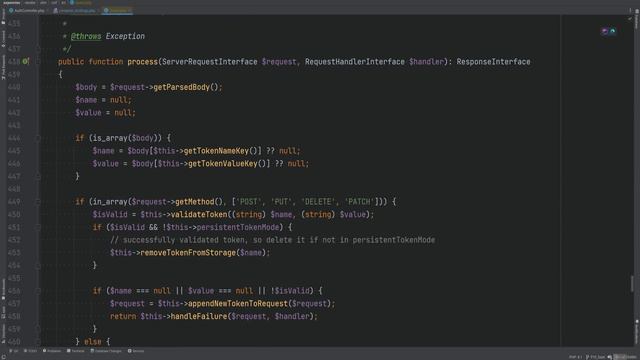Collapse the if (is_array($body)) block
This screenshot has height=360, width=640.
38,138
